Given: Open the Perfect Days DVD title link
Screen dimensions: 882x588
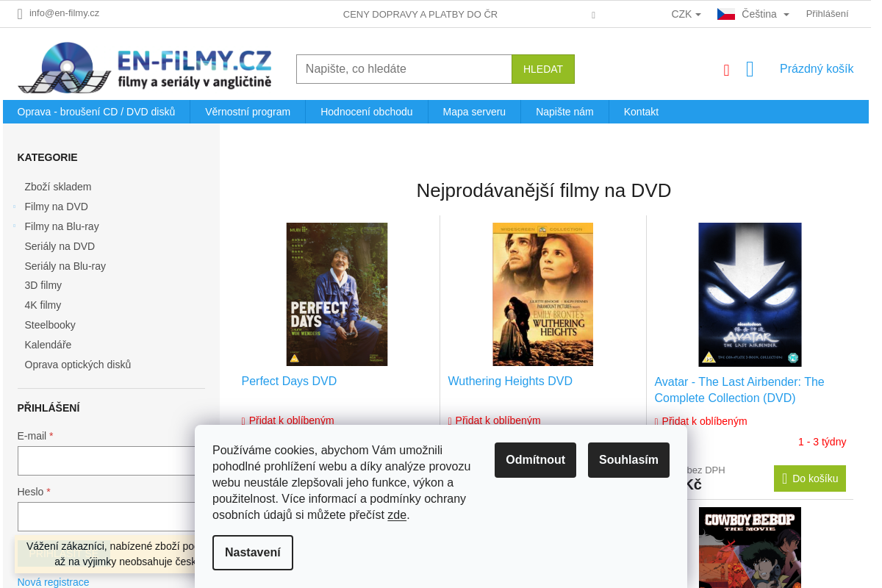Looking at the screenshot, I should coord(289,381).
